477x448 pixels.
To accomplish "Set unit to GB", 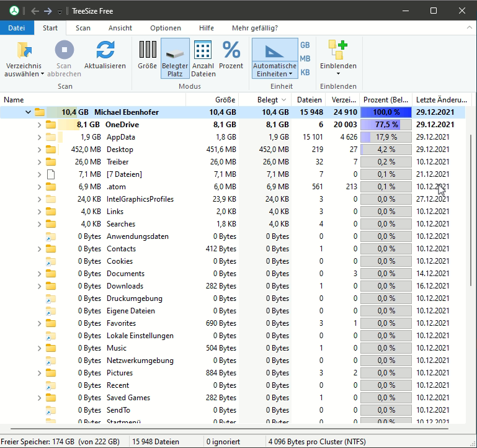I will [305, 45].
